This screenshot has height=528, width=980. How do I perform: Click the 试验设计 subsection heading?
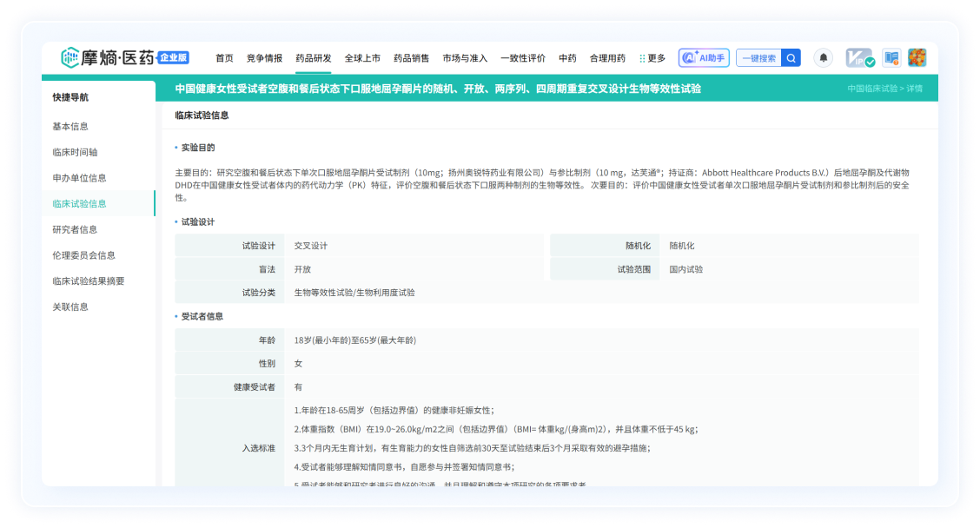198,221
